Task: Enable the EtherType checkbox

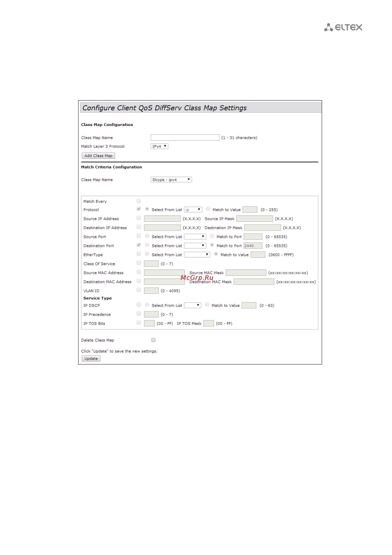Action: coord(139,254)
